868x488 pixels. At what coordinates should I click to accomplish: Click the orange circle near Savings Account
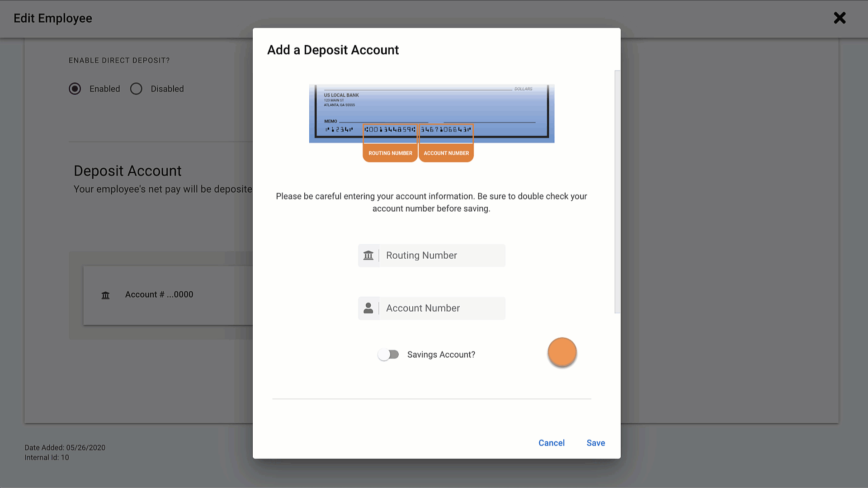coord(562,352)
